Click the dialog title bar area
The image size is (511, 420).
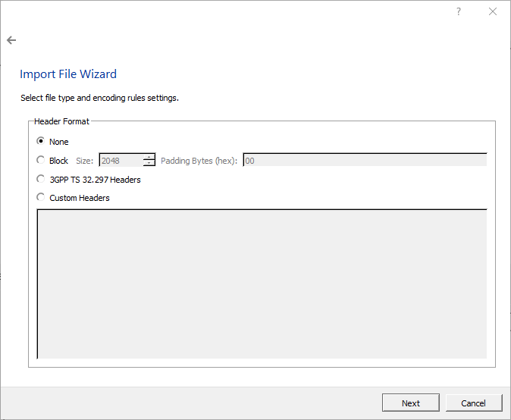227,11
